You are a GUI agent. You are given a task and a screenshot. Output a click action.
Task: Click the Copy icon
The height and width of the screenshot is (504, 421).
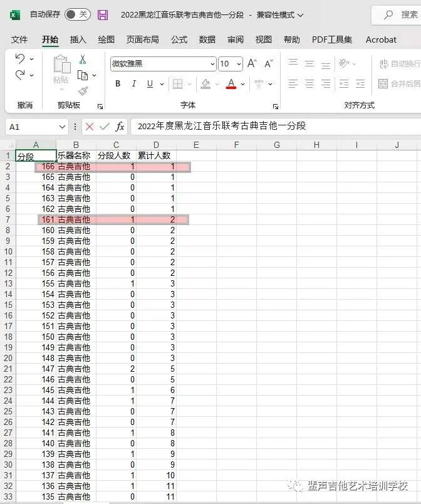click(83, 75)
